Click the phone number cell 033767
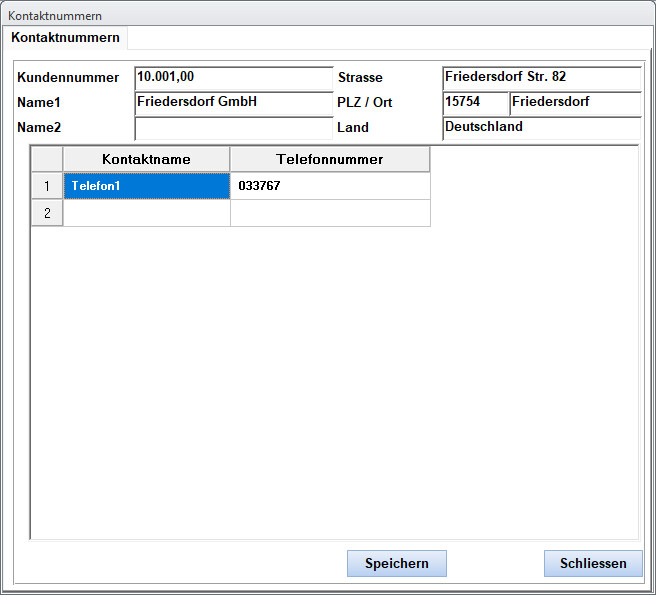 click(330, 186)
